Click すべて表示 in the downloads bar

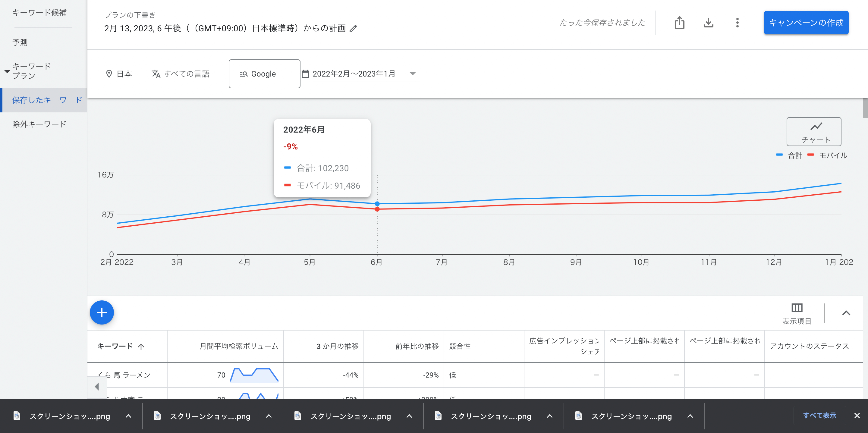point(819,416)
